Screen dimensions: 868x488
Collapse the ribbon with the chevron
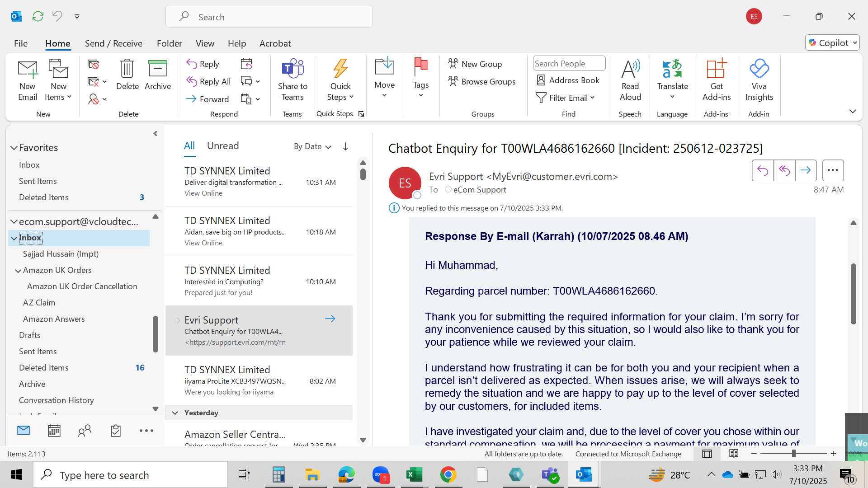coord(853,112)
